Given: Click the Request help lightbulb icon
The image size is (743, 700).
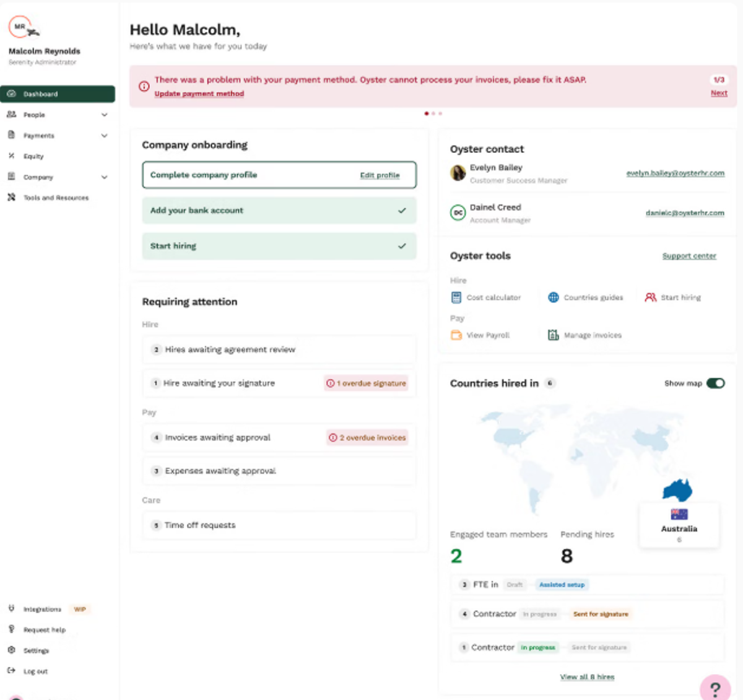Looking at the screenshot, I should pos(11,629).
